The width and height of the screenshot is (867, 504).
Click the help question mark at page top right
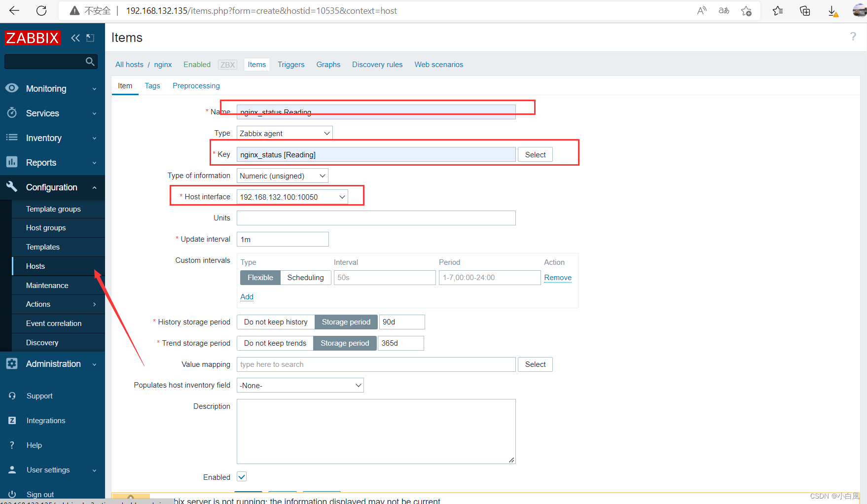point(853,36)
